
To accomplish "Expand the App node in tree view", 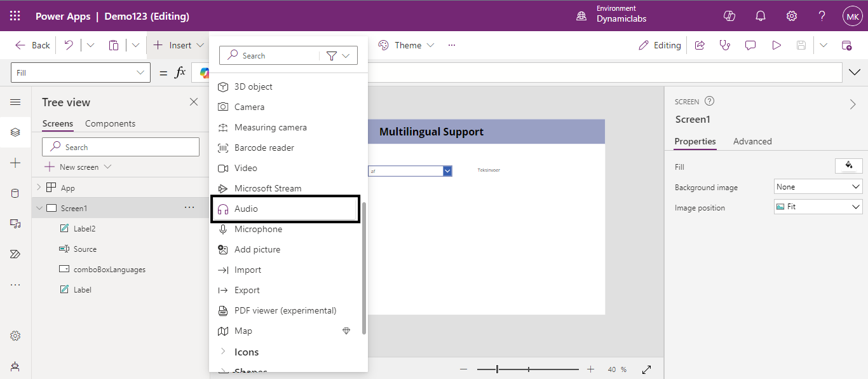I will 39,188.
